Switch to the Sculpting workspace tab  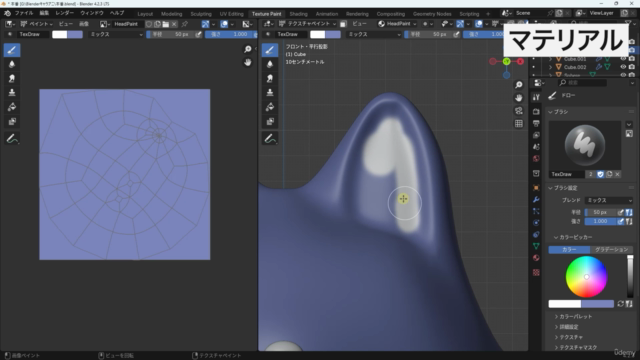(x=201, y=14)
